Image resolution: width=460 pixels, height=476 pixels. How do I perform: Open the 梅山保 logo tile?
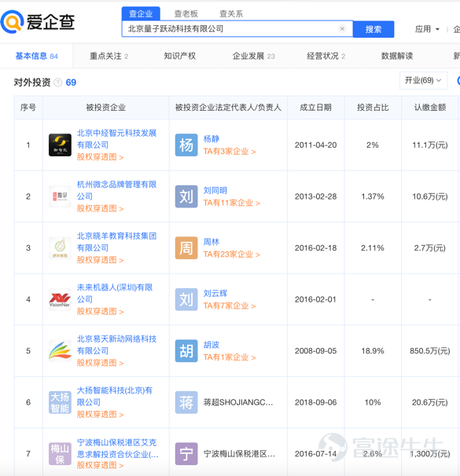pyautogui.click(x=61, y=454)
